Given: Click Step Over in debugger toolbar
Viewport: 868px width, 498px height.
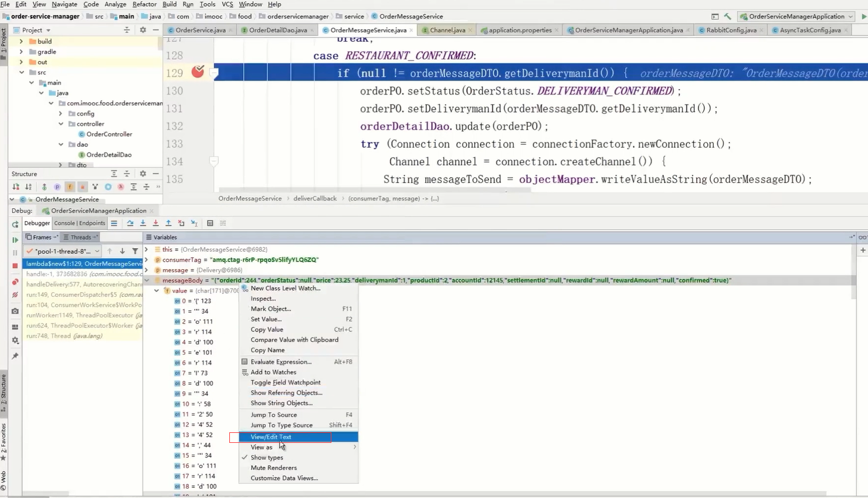Looking at the screenshot, I should 130,223.
